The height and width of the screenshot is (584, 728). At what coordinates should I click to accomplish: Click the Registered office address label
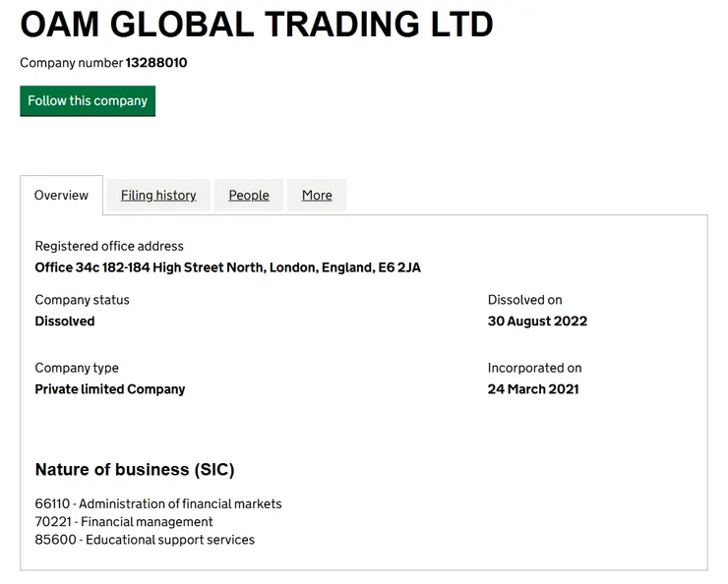coord(109,246)
